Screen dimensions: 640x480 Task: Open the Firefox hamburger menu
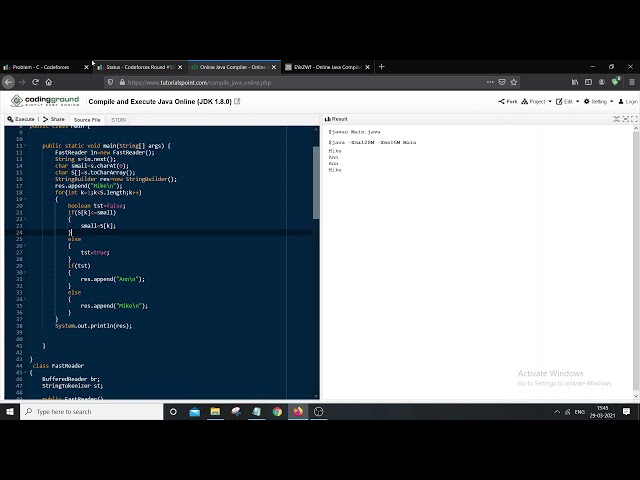click(x=632, y=82)
